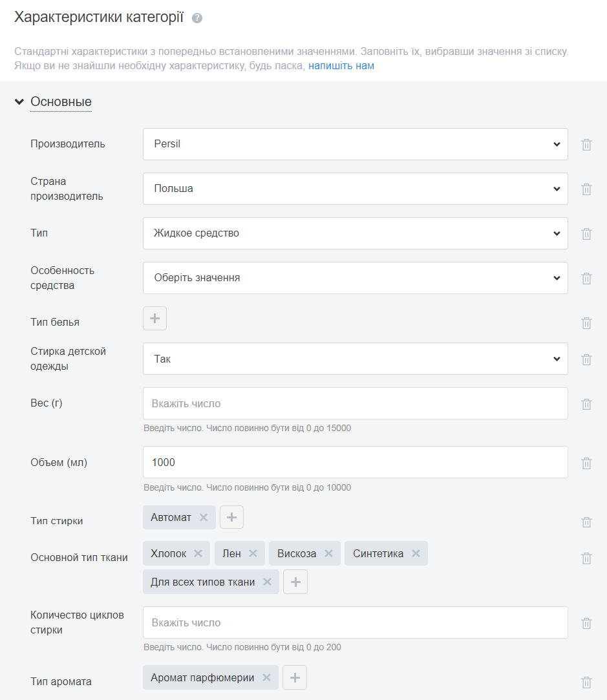Delete the Производитель row with trash icon
Screen dimensions: 607x700
point(586,145)
